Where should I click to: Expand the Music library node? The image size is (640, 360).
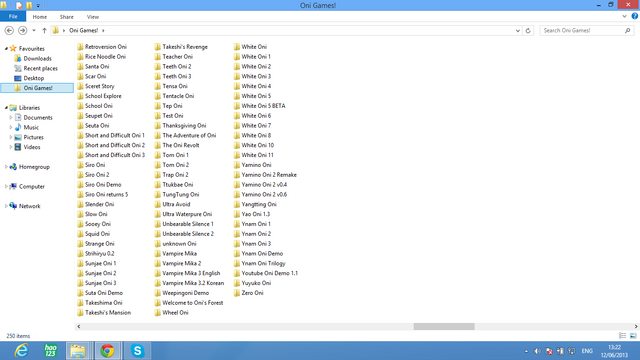(11, 127)
